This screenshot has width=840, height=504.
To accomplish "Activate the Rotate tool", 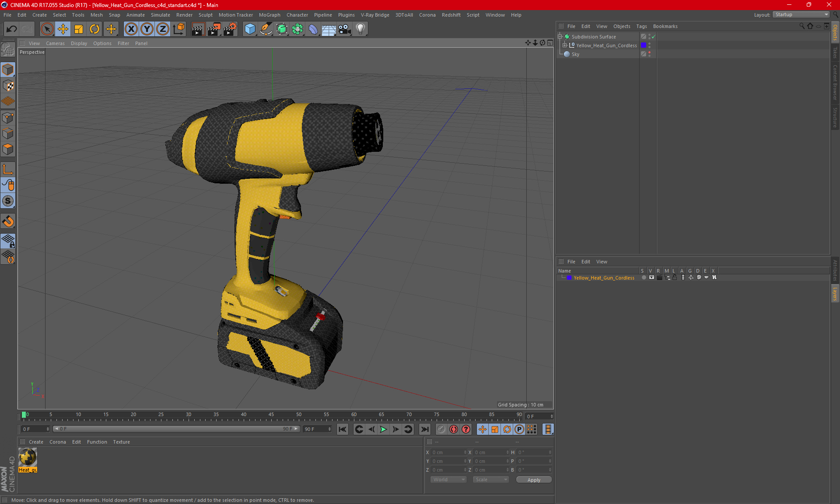I will (x=94, y=29).
